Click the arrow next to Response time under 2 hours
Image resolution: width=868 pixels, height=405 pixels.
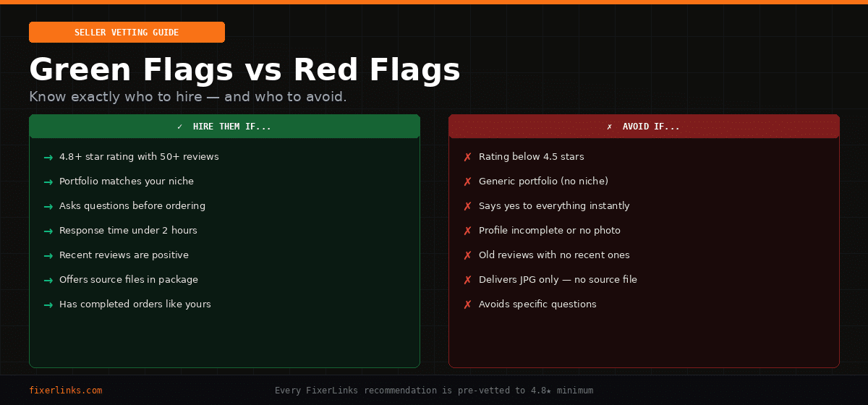pyautogui.click(x=48, y=231)
